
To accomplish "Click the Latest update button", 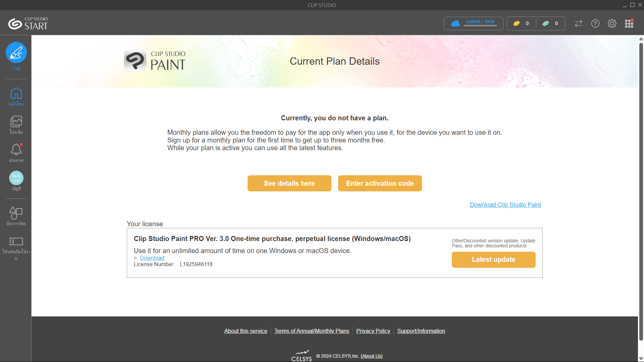I will point(493,260).
